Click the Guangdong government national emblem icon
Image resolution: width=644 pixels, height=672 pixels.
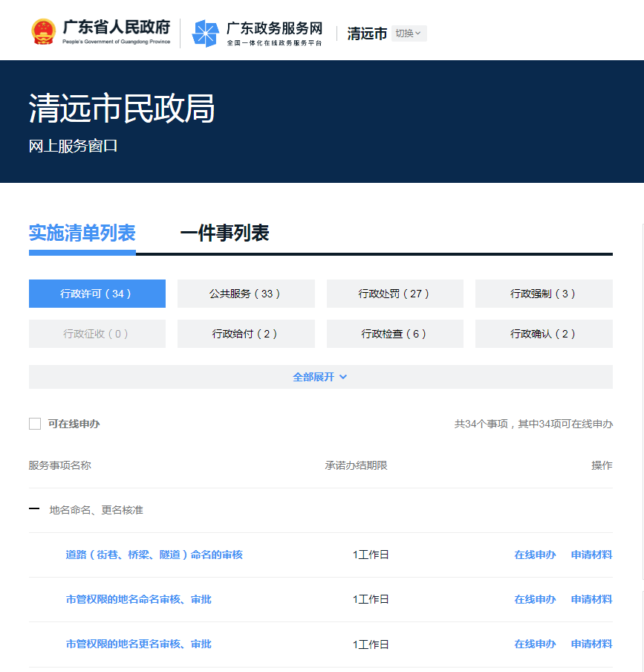tap(43, 33)
